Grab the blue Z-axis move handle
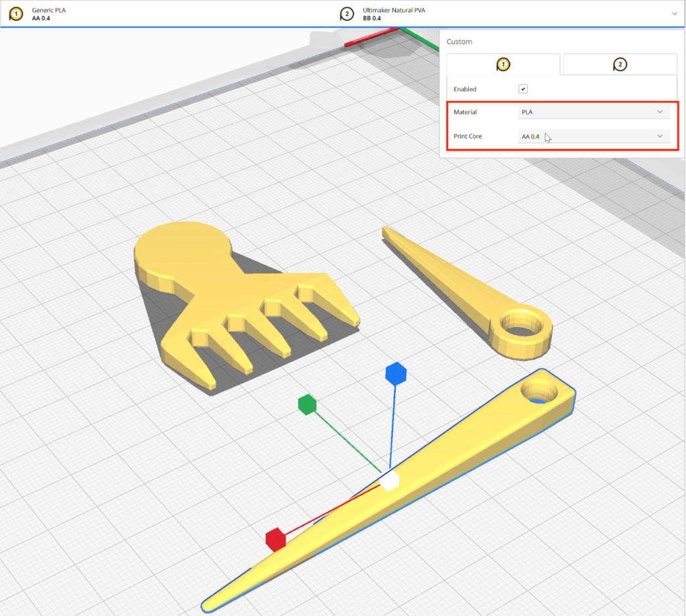This screenshot has height=616, width=686. click(396, 373)
